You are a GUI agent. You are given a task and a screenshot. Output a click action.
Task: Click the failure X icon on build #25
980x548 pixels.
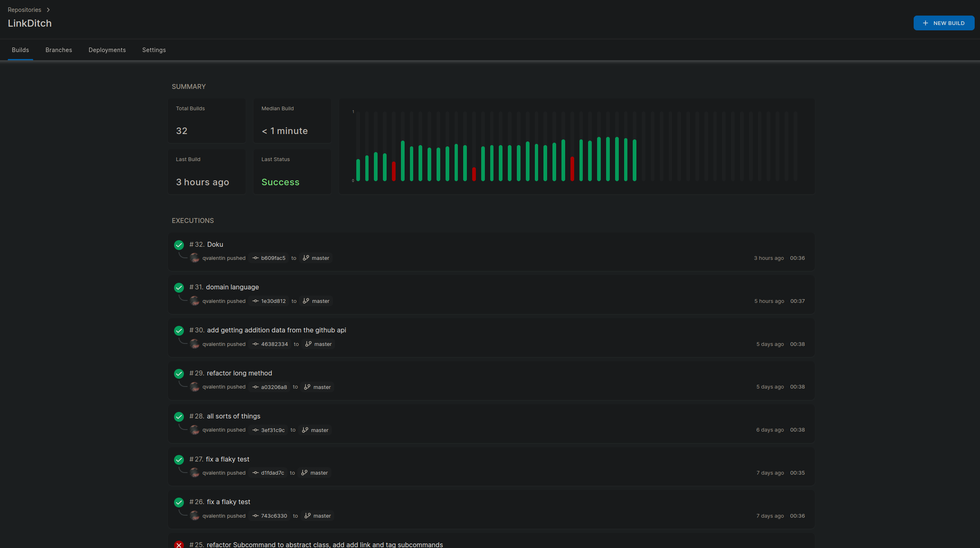point(179,545)
